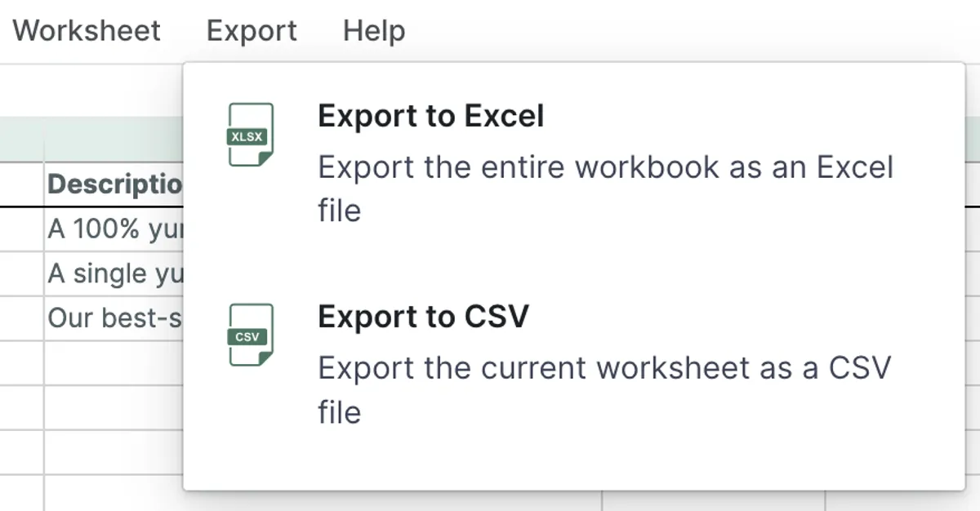Open the Worksheet menu

pyautogui.click(x=86, y=31)
